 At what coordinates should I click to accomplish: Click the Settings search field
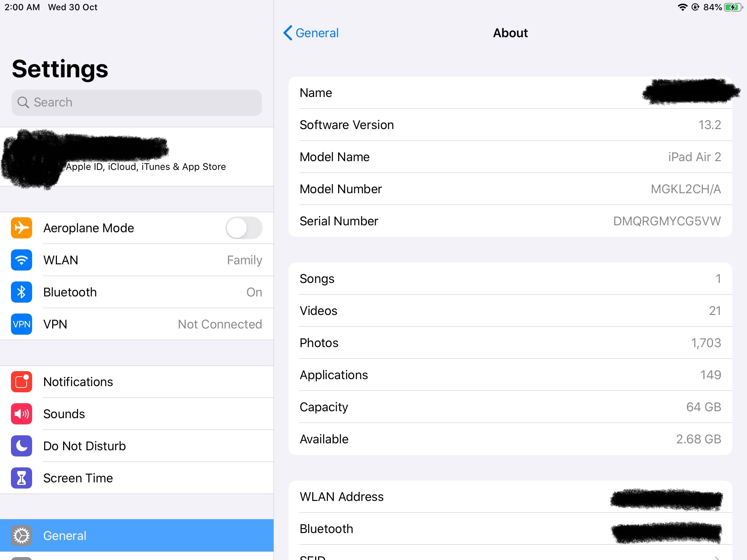[x=137, y=102]
